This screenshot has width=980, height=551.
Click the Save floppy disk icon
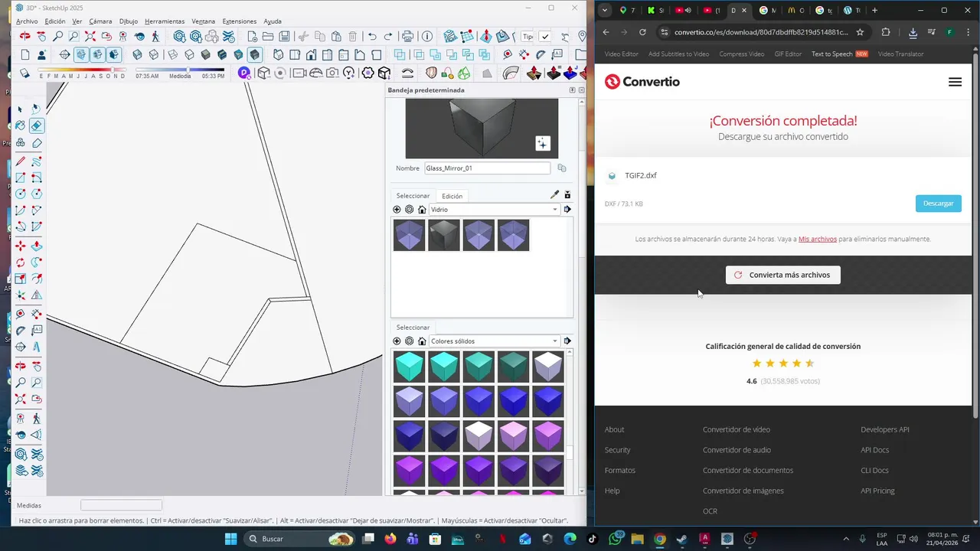[284, 36]
